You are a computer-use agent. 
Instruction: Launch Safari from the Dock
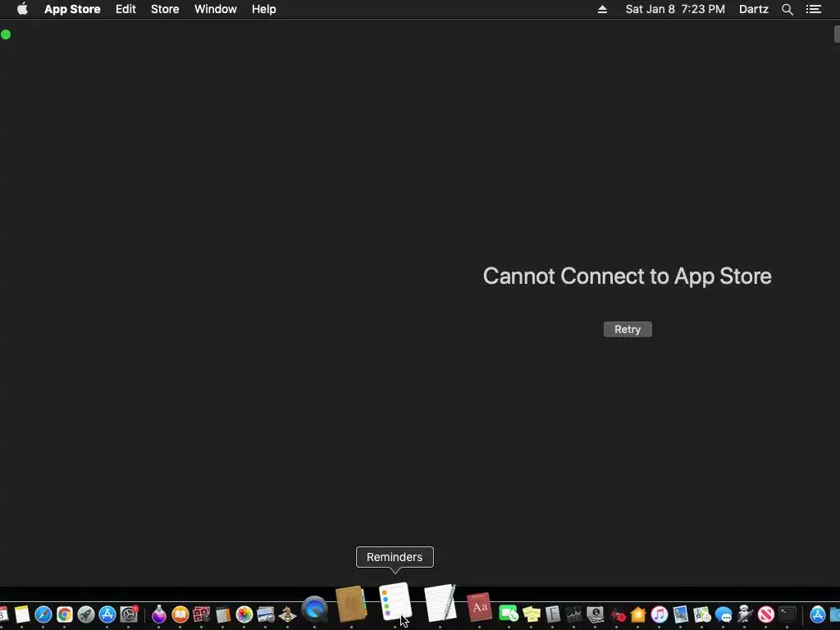click(x=43, y=614)
